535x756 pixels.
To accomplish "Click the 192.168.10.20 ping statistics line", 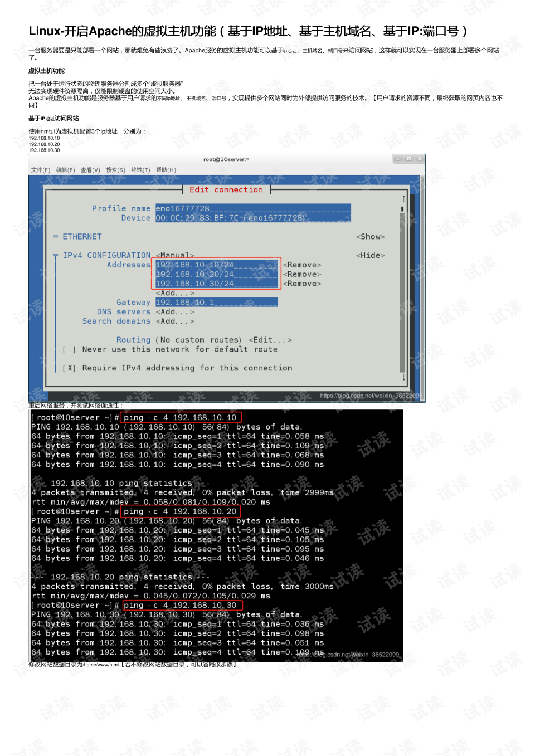I will tap(121, 577).
